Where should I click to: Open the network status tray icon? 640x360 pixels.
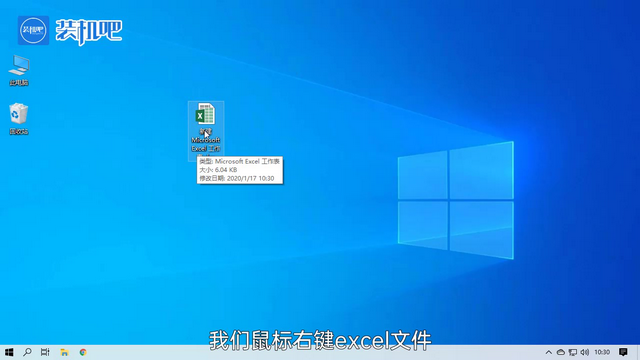[x=573, y=352]
